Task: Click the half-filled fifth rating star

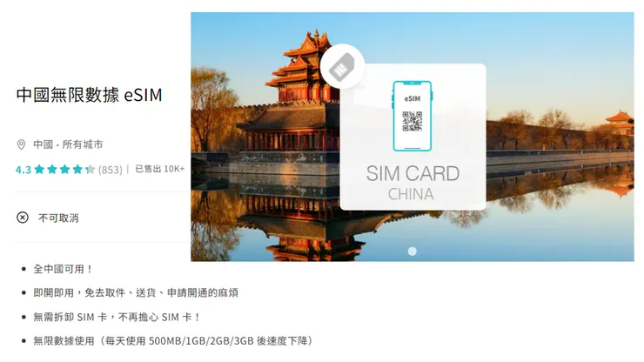Action: [x=91, y=170]
